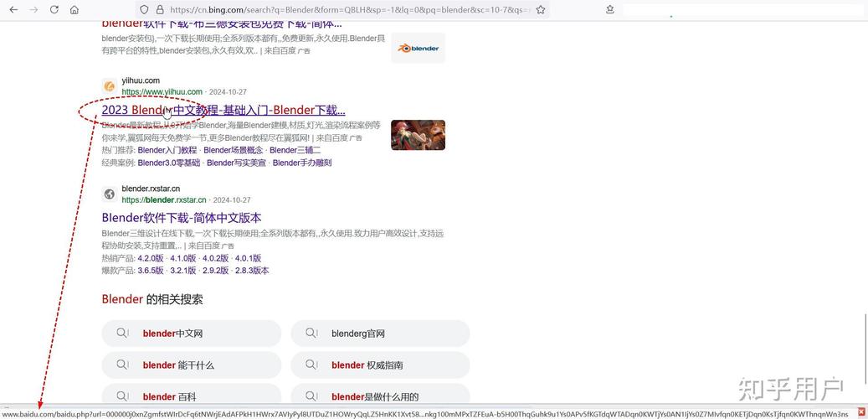Bookmark this page with the star icon
The height and width of the screenshot is (419, 868).
point(541,9)
